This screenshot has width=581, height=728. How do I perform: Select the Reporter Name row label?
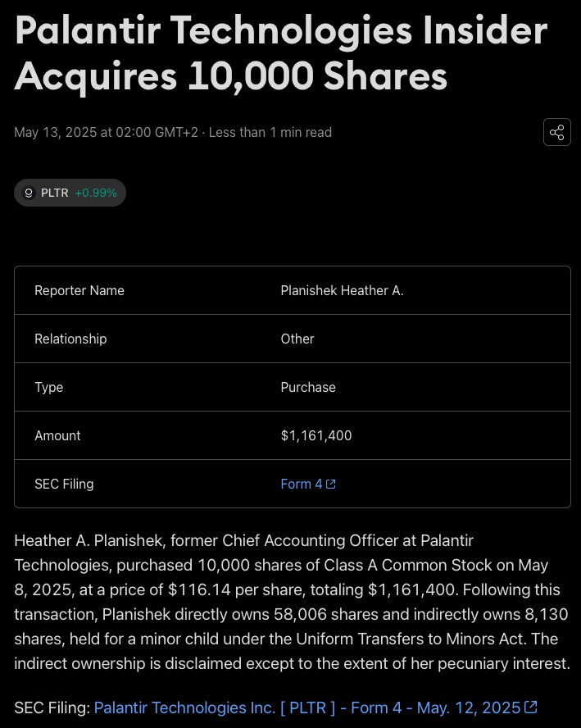[x=79, y=291]
